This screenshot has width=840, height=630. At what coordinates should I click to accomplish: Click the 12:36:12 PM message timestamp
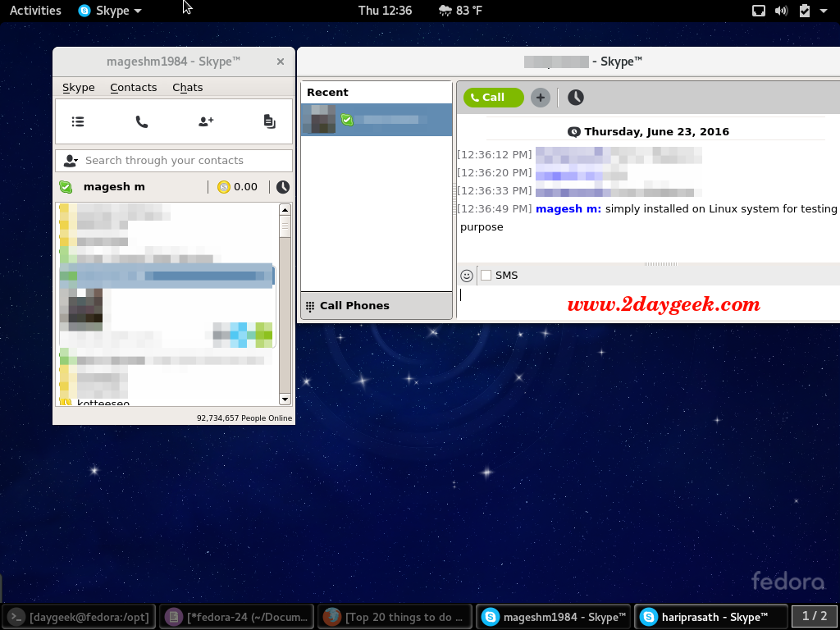click(495, 155)
